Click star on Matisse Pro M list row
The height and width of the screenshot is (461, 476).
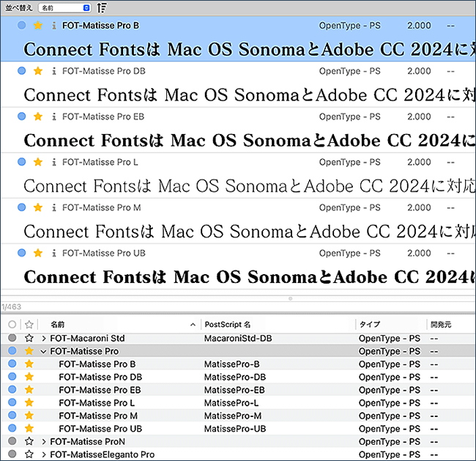(x=29, y=416)
